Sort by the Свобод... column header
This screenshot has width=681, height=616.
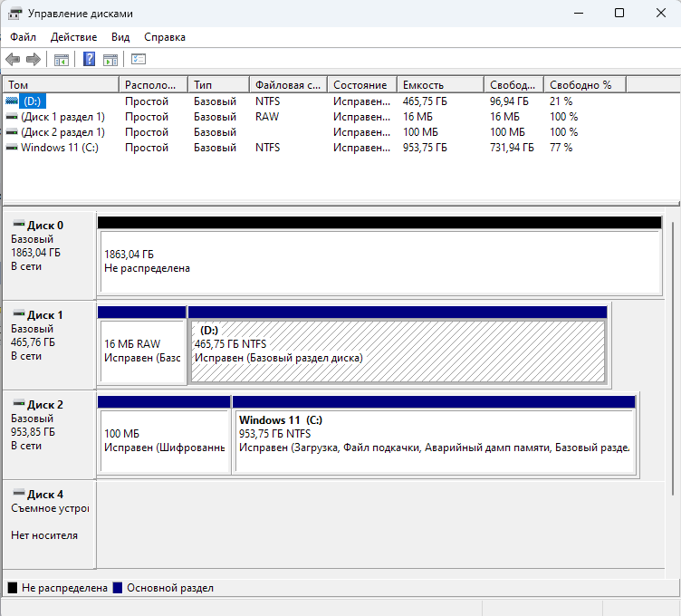pos(513,85)
